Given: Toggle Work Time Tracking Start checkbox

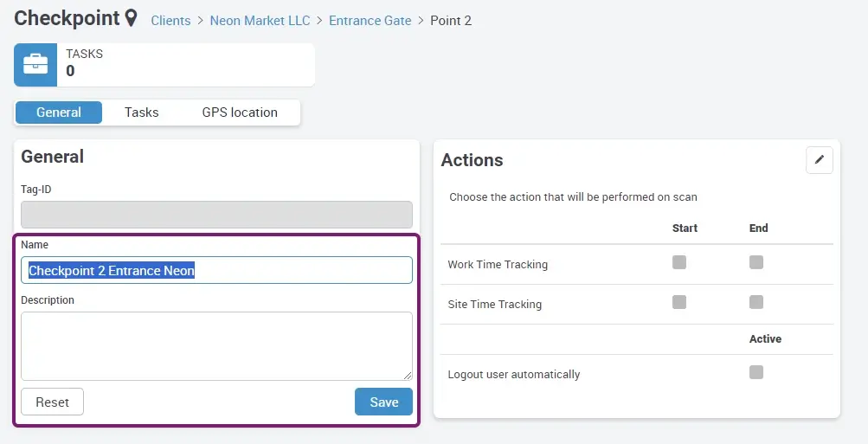Looking at the screenshot, I should click(x=679, y=262).
